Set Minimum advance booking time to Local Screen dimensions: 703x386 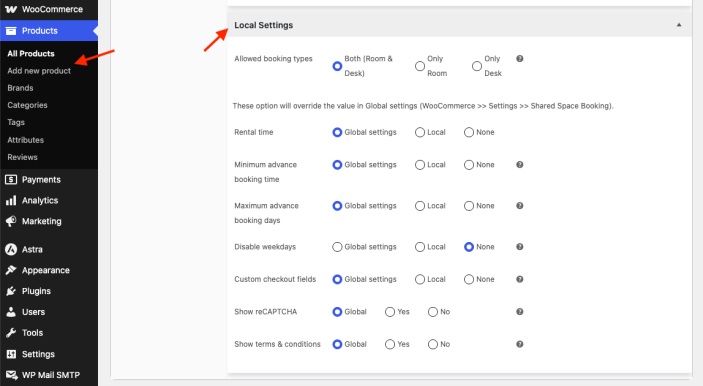[420, 165]
